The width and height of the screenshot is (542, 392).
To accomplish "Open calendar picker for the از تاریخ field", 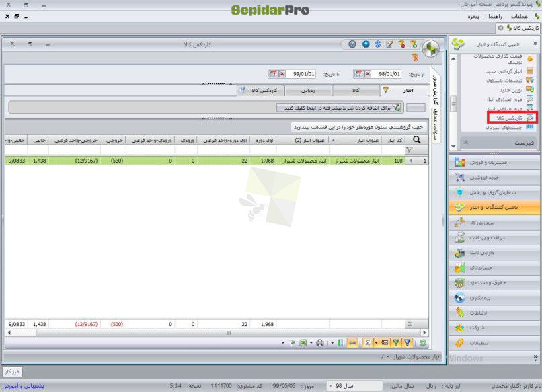I will pyautogui.click(x=359, y=74).
